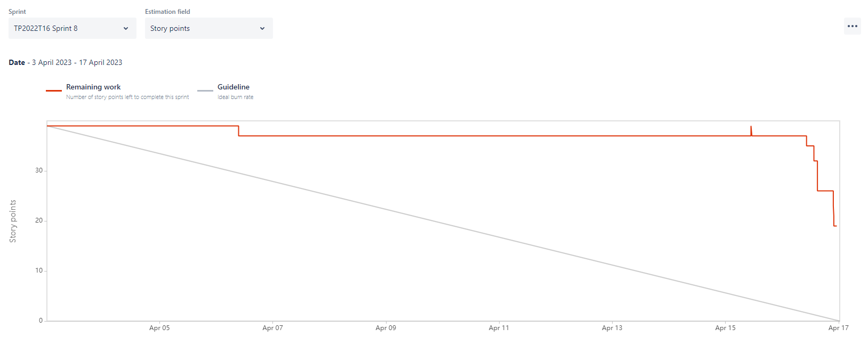868x345 pixels.
Task: Click the Apr 11 label on the x-axis
Action: (x=499, y=328)
